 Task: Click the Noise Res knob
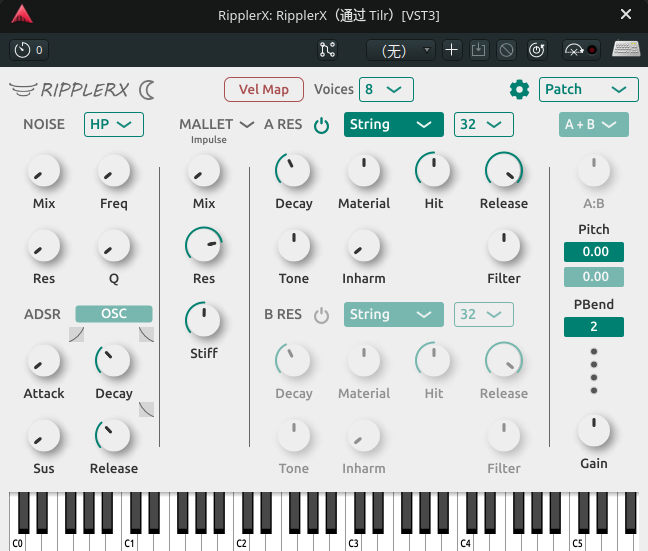[44, 246]
